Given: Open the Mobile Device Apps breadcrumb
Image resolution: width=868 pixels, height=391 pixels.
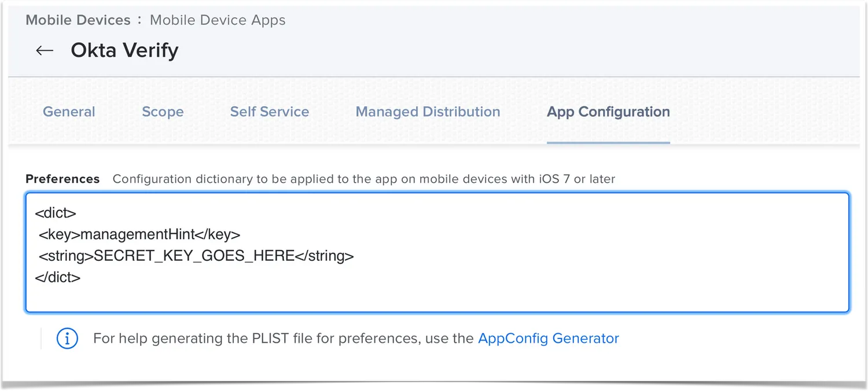Looking at the screenshot, I should point(217,20).
